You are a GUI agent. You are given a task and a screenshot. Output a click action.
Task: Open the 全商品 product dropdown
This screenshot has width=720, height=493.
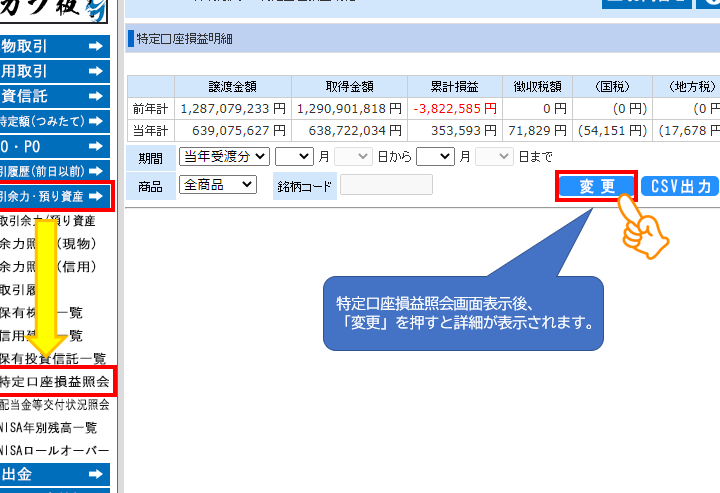tap(217, 184)
